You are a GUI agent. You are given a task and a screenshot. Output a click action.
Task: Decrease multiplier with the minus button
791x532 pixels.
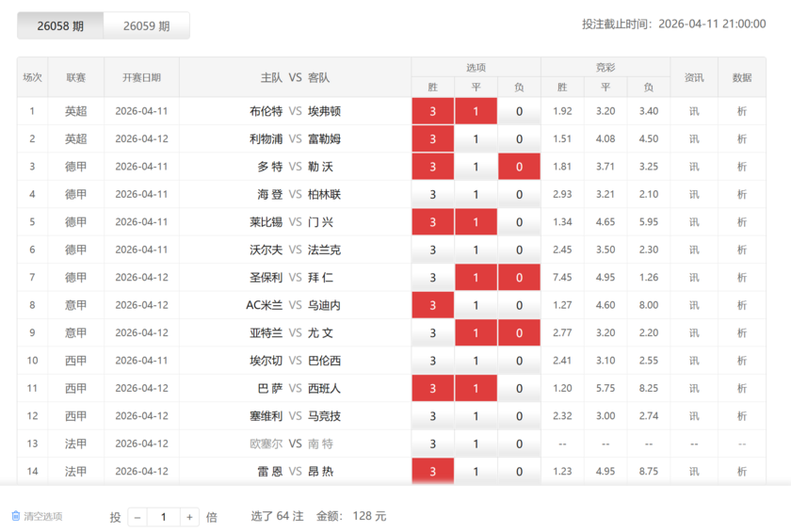[137, 517]
